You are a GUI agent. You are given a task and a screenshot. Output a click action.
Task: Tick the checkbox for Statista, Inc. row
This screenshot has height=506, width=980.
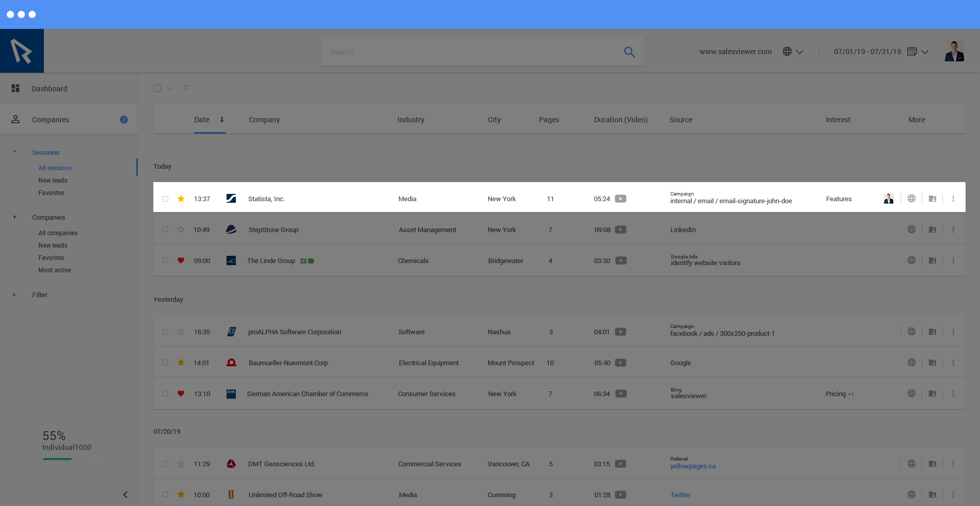click(x=165, y=199)
